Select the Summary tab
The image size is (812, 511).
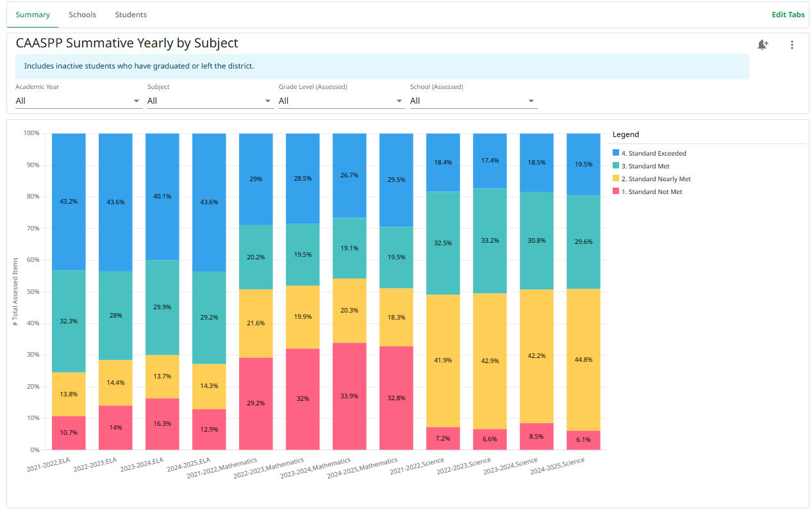tap(32, 14)
